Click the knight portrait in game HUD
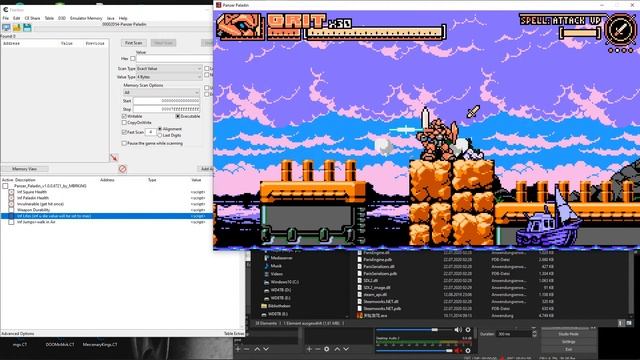The height and width of the screenshot is (360, 640). click(x=240, y=27)
